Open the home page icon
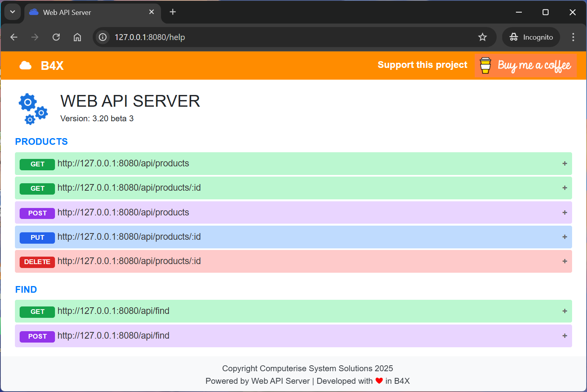The height and width of the screenshot is (392, 587). pyautogui.click(x=77, y=37)
